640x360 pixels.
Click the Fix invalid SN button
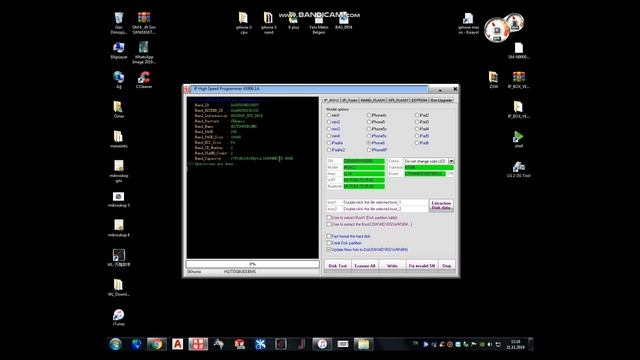point(422,266)
